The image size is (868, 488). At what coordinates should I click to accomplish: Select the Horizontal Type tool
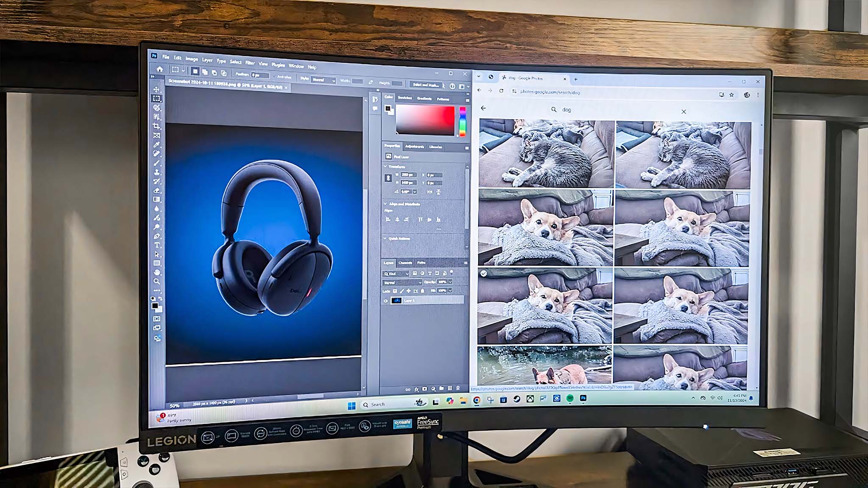click(x=157, y=245)
